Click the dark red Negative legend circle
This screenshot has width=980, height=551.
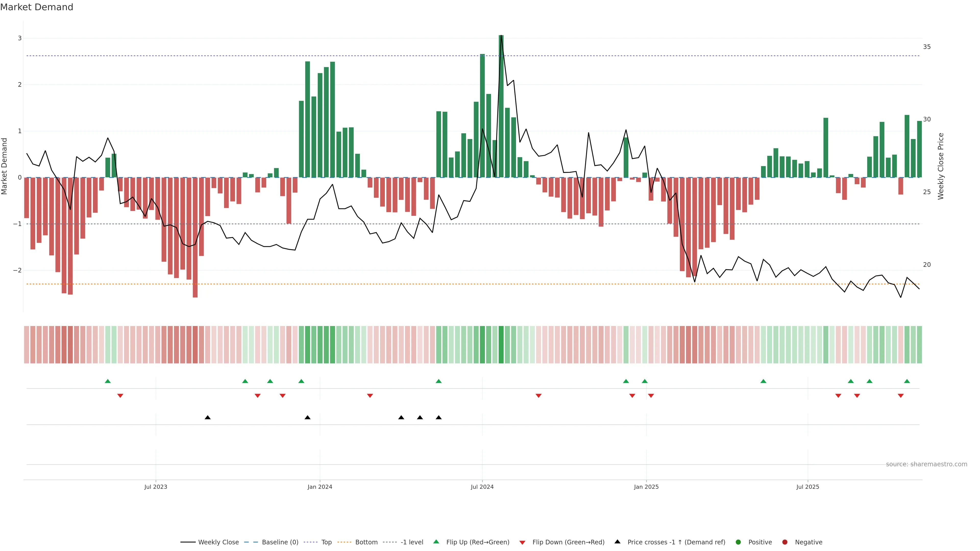point(785,542)
